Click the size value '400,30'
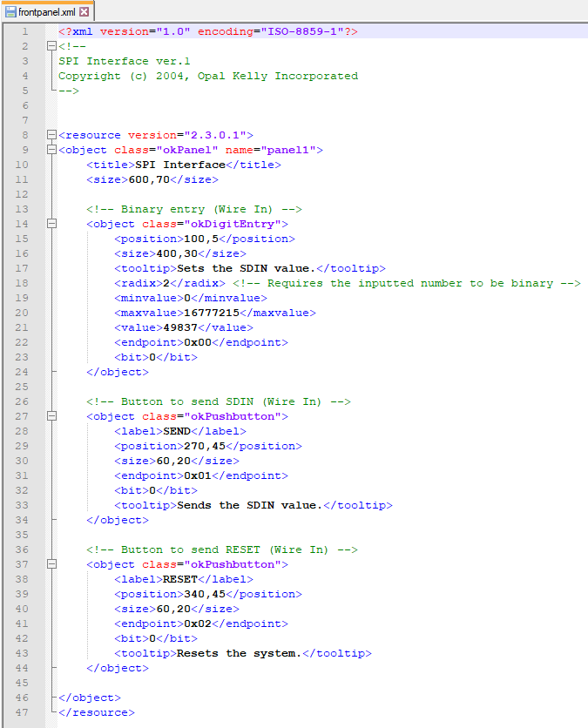This screenshot has width=588, height=728. (x=177, y=253)
